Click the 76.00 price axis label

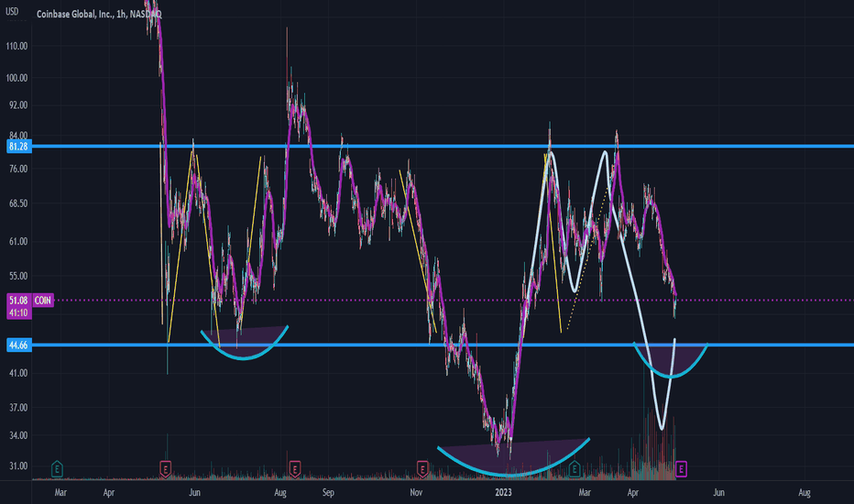coord(18,169)
